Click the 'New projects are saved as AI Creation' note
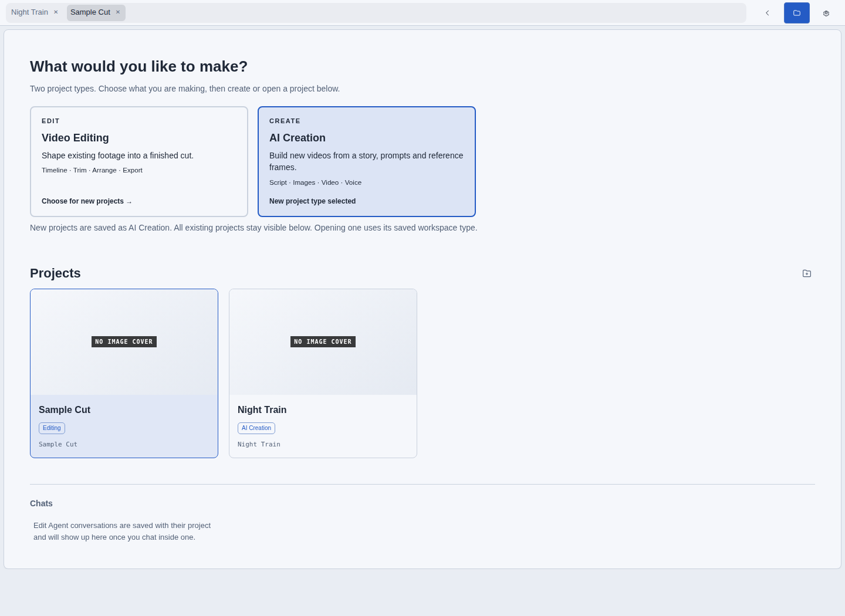The height and width of the screenshot is (616, 845). point(253,228)
